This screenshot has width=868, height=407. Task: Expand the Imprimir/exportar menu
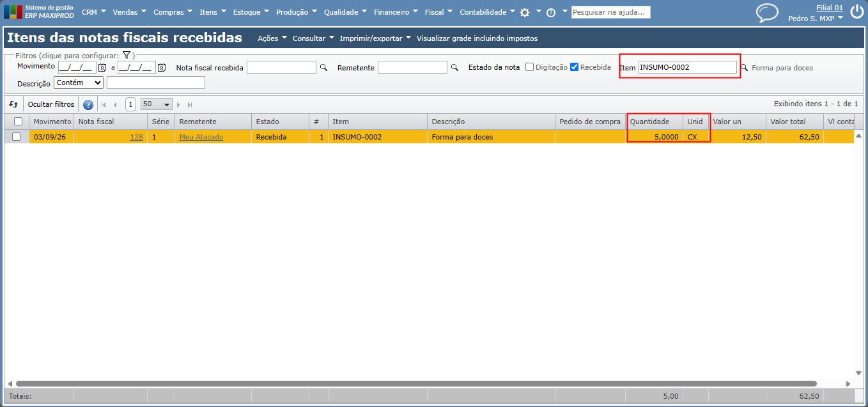click(375, 38)
